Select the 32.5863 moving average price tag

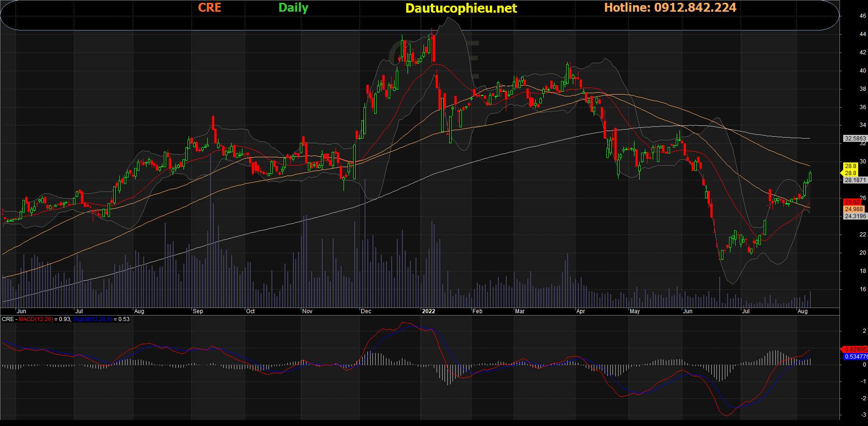[x=855, y=139]
